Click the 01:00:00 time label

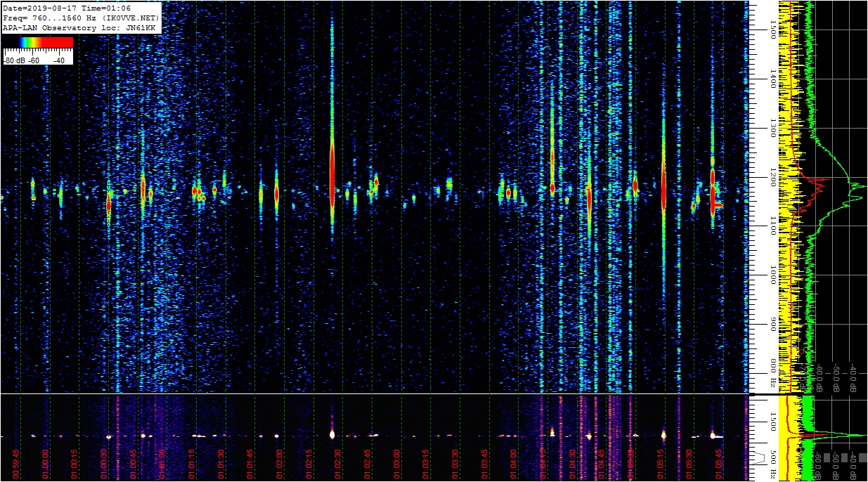pyautogui.click(x=44, y=464)
